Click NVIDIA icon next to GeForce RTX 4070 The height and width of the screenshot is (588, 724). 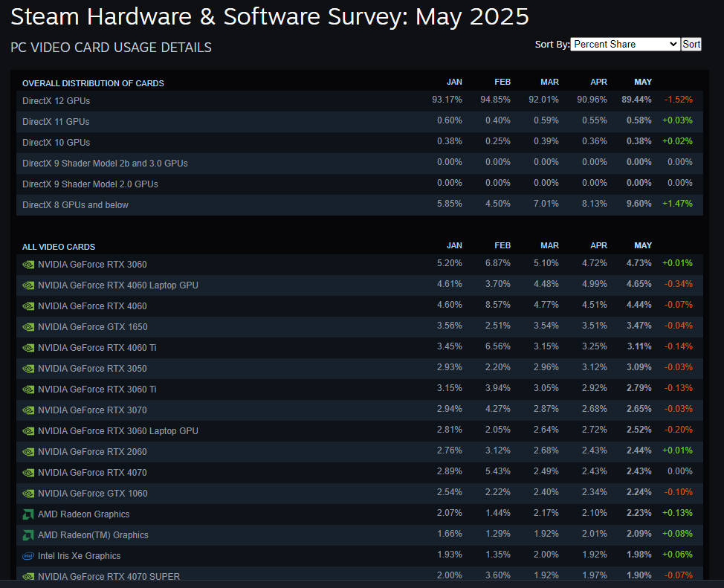(28, 473)
